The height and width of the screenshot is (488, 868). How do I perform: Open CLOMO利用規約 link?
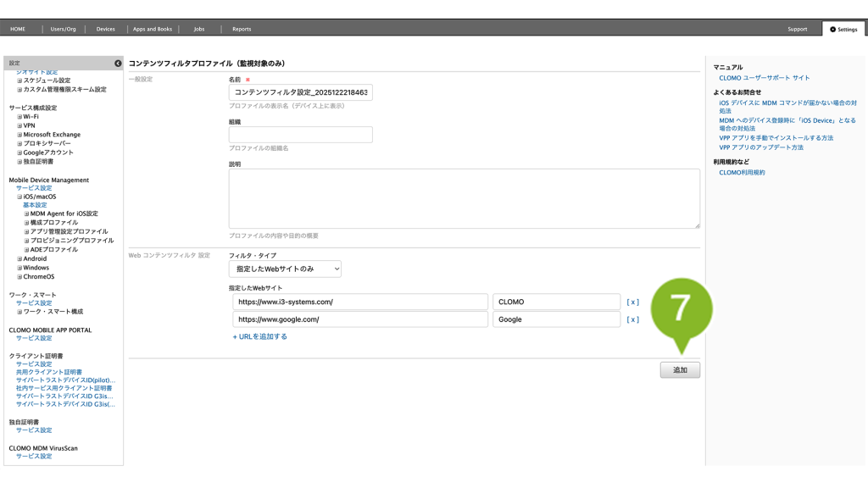[742, 173]
